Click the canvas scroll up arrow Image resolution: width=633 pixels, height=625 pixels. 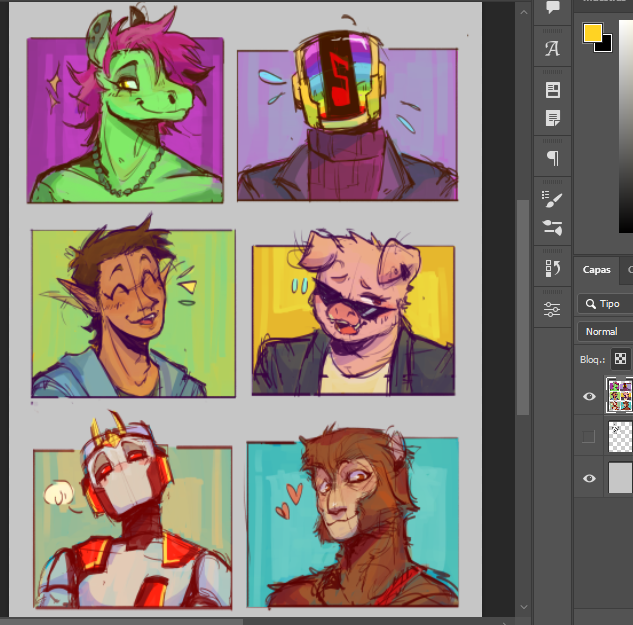(x=524, y=12)
